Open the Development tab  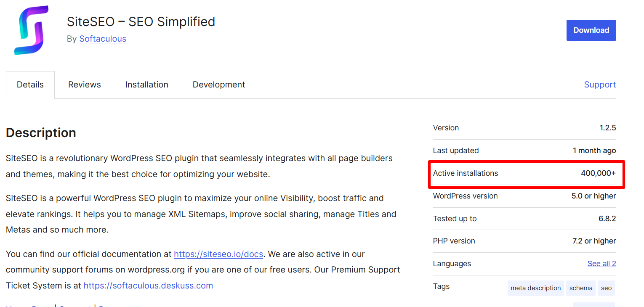[219, 85]
